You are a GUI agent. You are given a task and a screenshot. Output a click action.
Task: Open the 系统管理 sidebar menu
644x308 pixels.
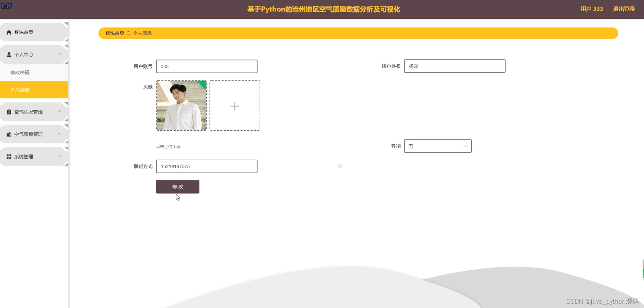(34, 157)
